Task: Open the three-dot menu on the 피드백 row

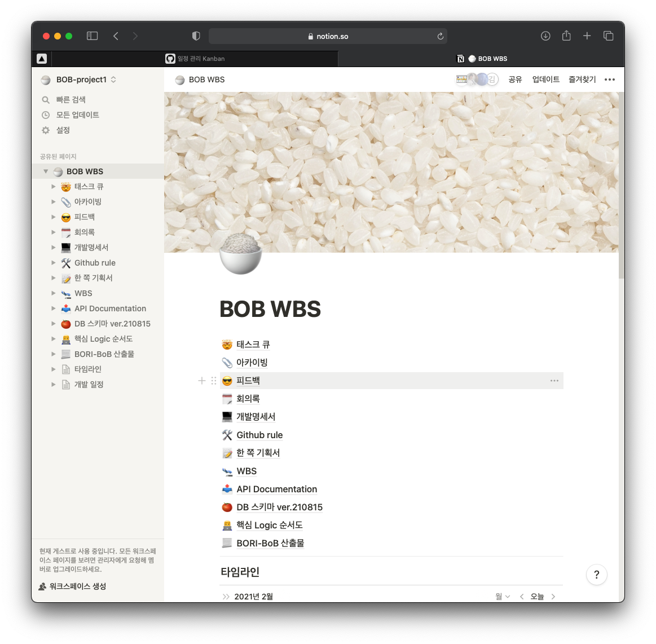Action: pos(554,381)
